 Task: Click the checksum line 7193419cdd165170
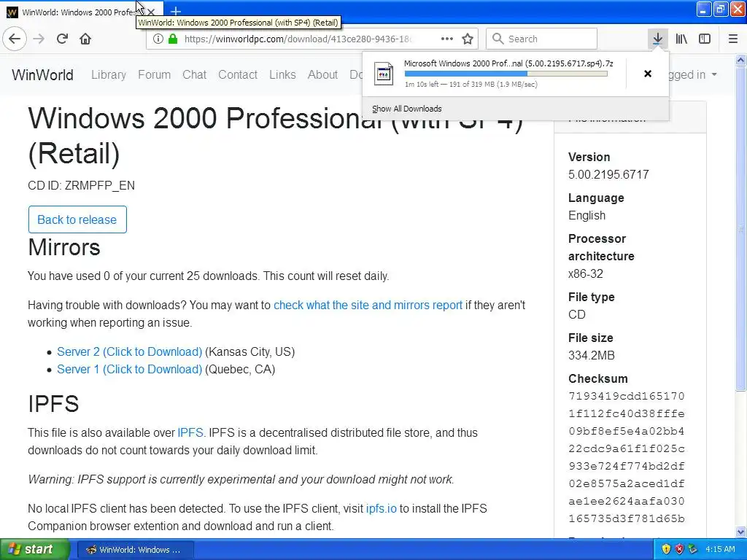point(627,396)
